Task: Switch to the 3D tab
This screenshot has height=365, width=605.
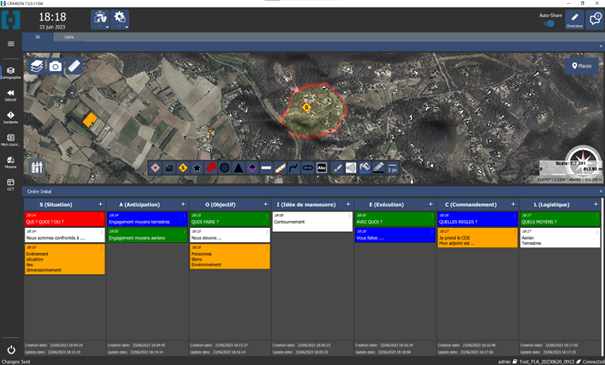Action: coord(38,37)
